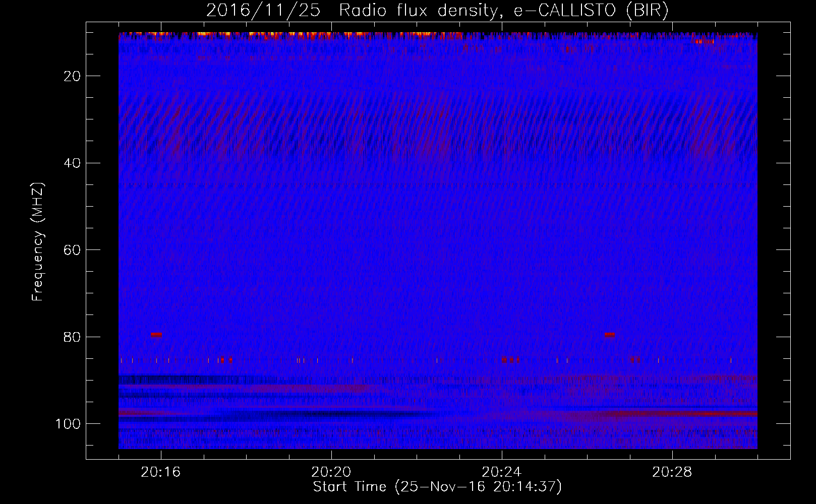Click the 20:16 time tick label
Viewport: 816px width, 504px height.
pyautogui.click(x=160, y=472)
